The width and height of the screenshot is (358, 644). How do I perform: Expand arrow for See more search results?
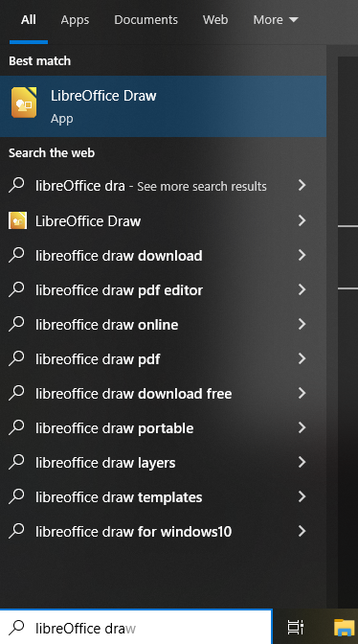tap(302, 185)
